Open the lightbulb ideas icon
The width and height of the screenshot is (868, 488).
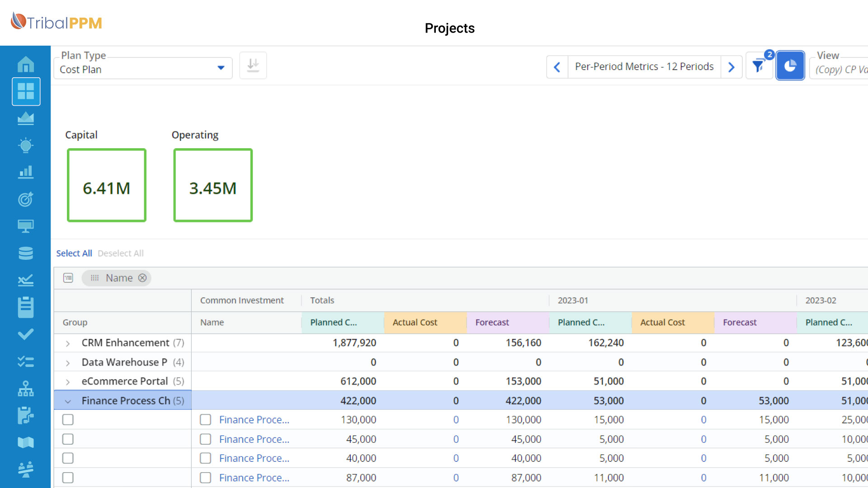click(26, 145)
